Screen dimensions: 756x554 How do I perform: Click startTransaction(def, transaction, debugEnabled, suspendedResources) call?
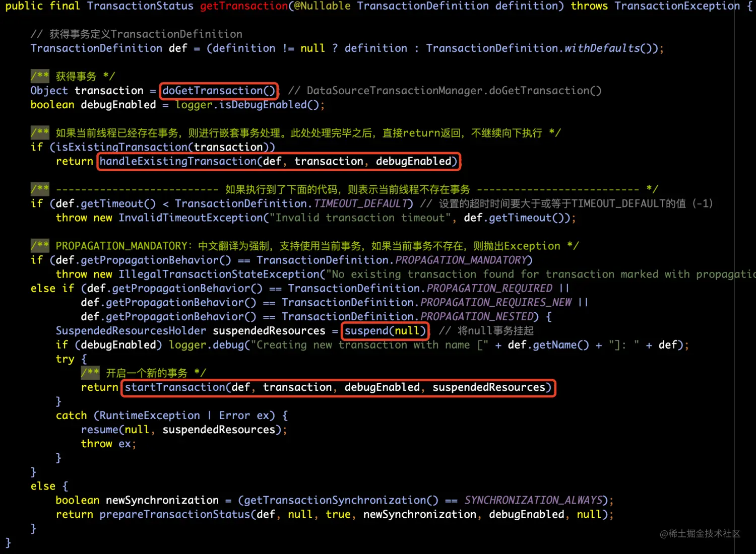click(338, 387)
